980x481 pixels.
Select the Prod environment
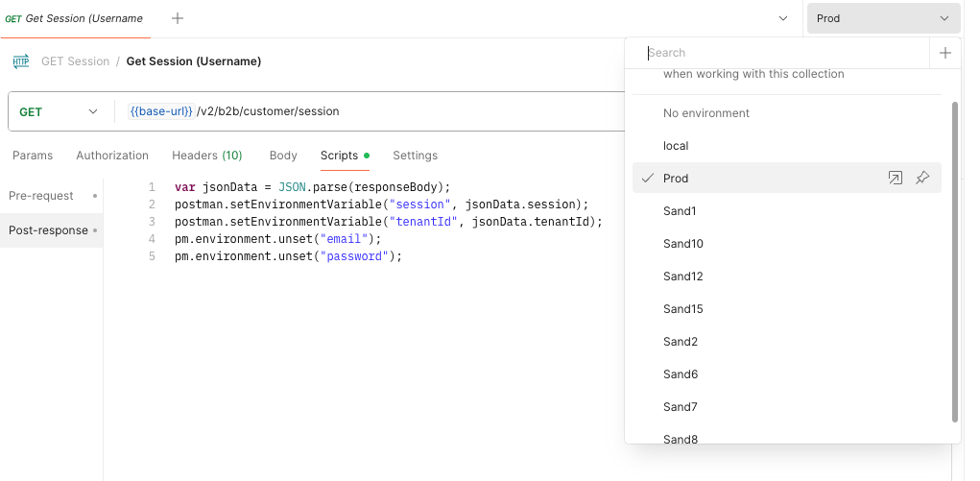click(x=787, y=179)
